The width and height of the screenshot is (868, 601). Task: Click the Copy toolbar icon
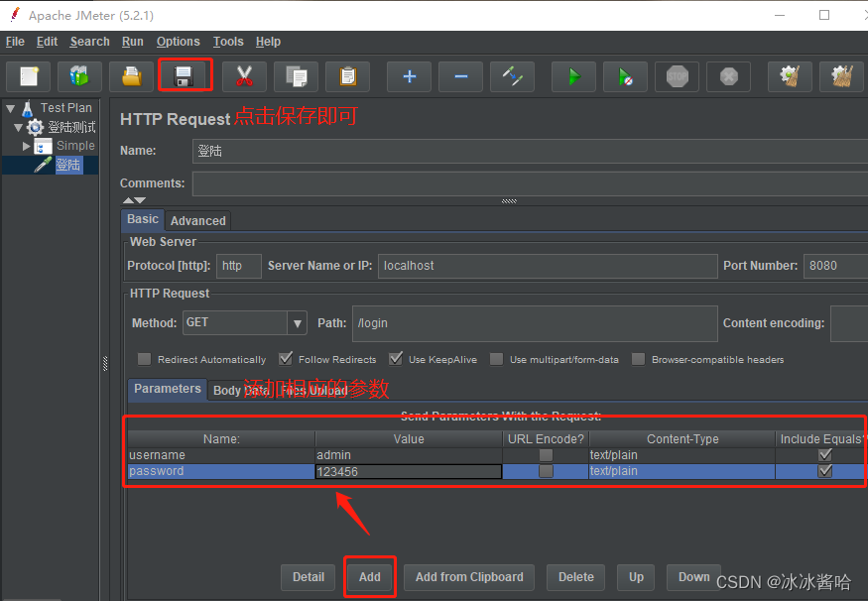(x=297, y=76)
